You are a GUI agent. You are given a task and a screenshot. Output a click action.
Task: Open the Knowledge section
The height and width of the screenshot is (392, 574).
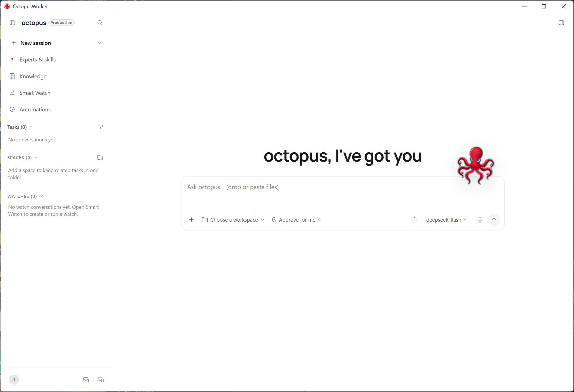point(33,76)
